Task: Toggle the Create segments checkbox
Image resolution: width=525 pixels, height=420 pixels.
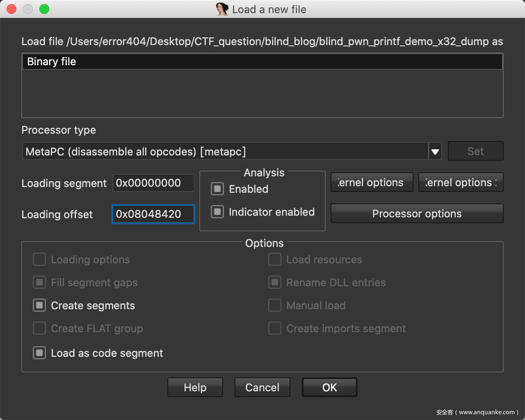Action: pyautogui.click(x=39, y=306)
